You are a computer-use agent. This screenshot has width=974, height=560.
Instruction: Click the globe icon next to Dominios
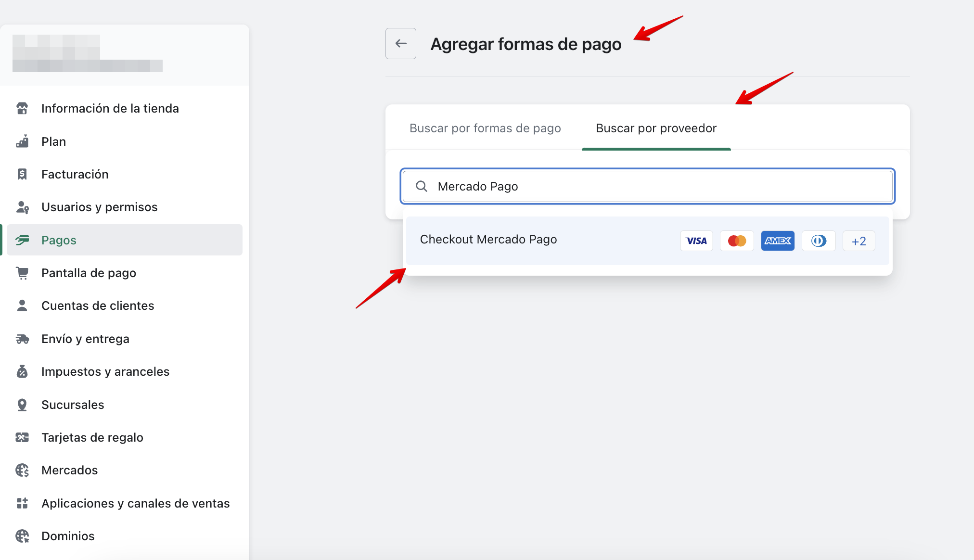point(22,536)
